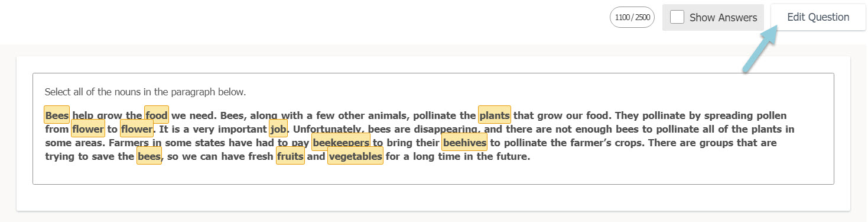Viewport: 868px width, 222px height.
Task: Select the highlighted word 'beekeepers'
Action: [x=341, y=143]
